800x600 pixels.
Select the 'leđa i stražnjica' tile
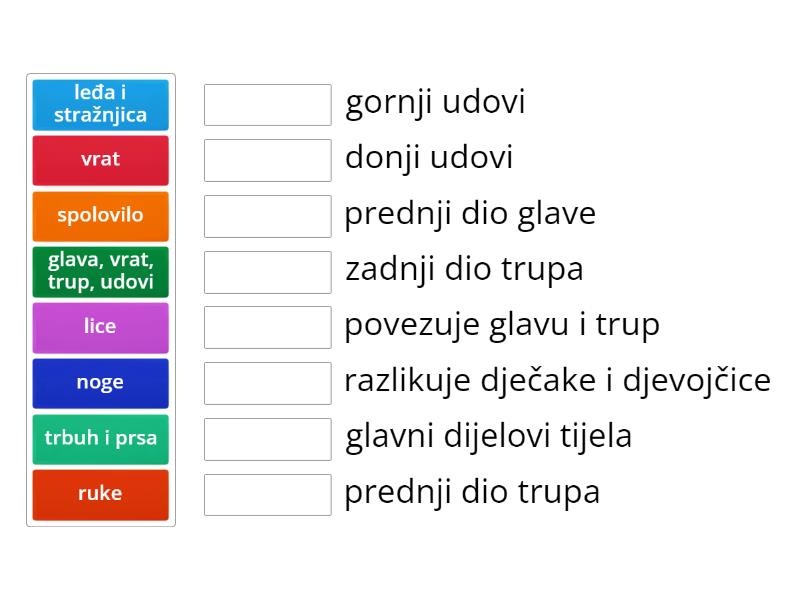[x=100, y=105]
